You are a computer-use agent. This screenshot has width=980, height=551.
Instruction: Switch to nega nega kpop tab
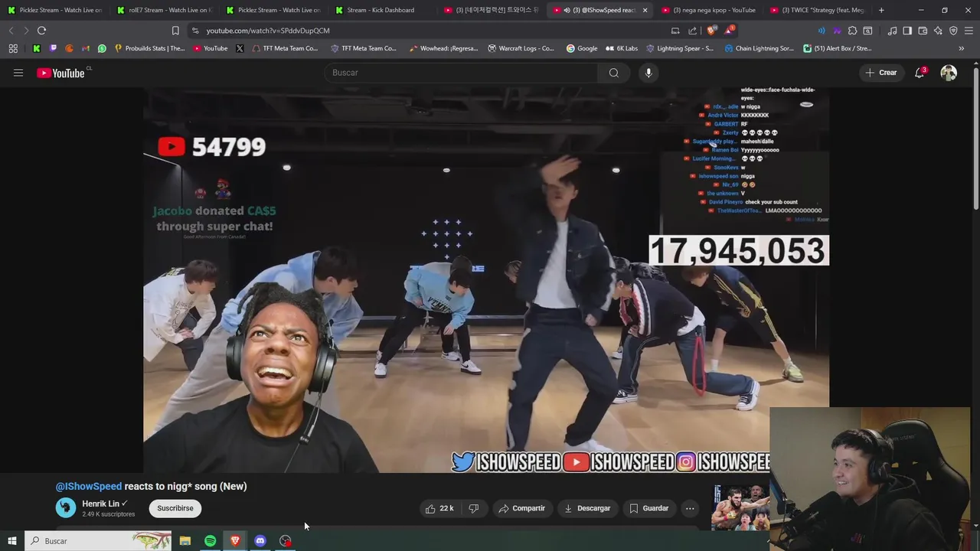(708, 10)
